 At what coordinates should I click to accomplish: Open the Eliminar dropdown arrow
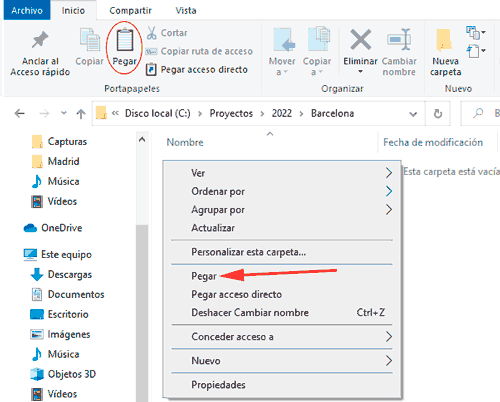click(x=360, y=72)
